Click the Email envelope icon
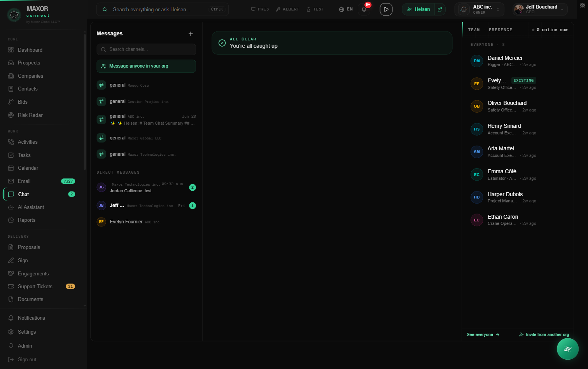Viewport: 588px width, 369px height. click(x=11, y=181)
